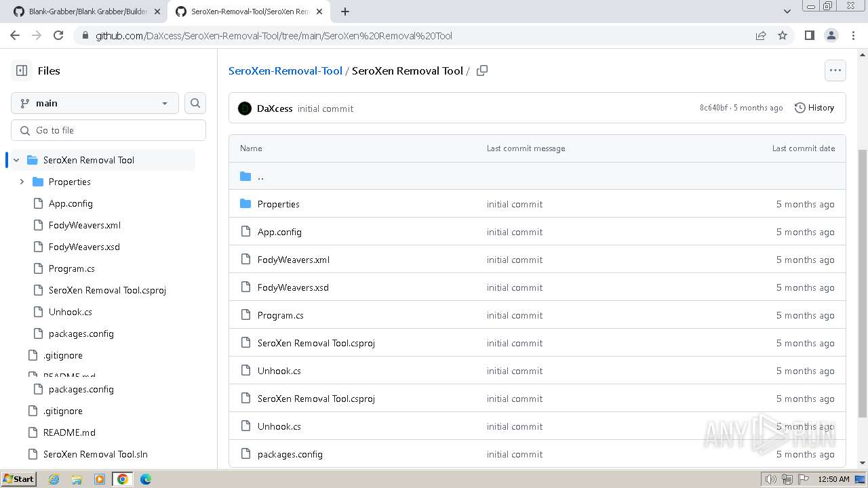Open Properties folder in file list

pos(279,204)
